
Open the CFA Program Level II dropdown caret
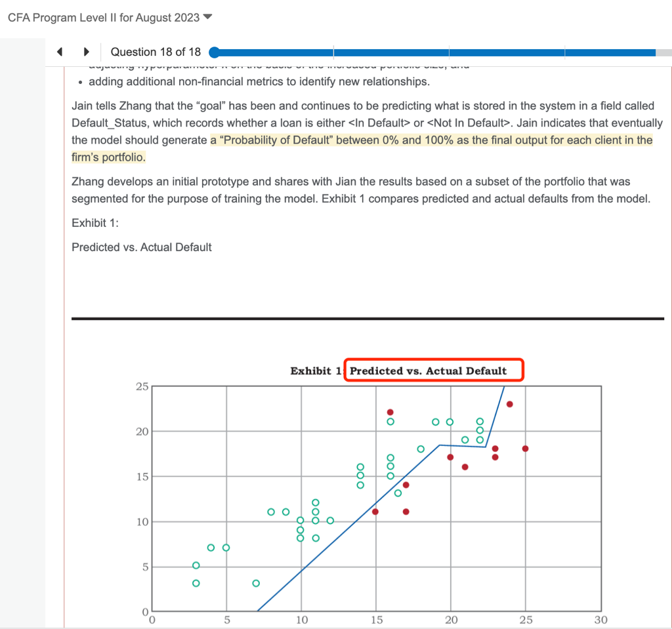(208, 17)
